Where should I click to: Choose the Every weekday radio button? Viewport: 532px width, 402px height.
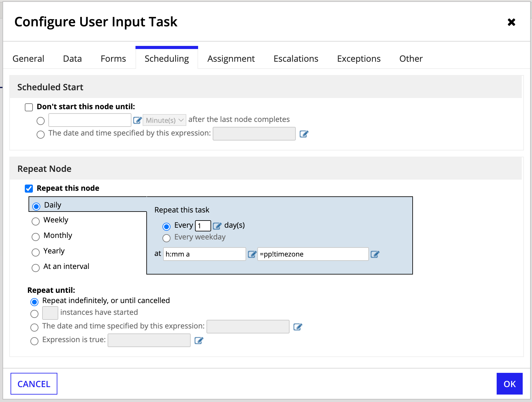click(166, 238)
